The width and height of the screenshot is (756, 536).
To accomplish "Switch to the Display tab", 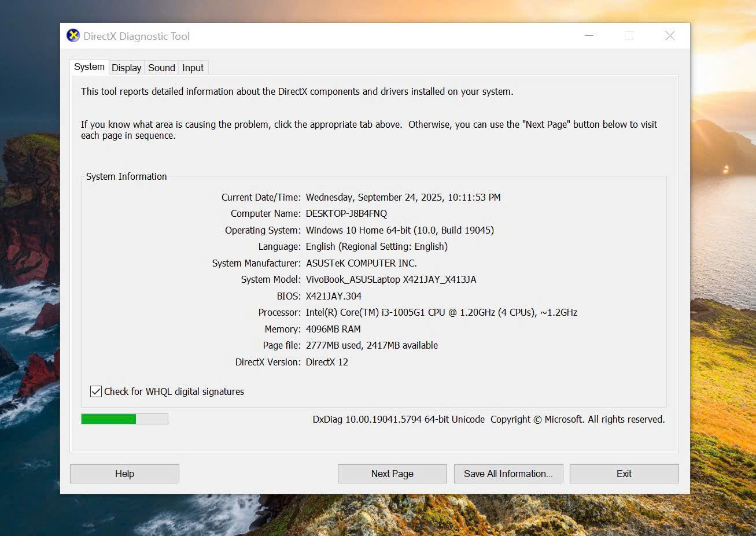I will point(126,68).
